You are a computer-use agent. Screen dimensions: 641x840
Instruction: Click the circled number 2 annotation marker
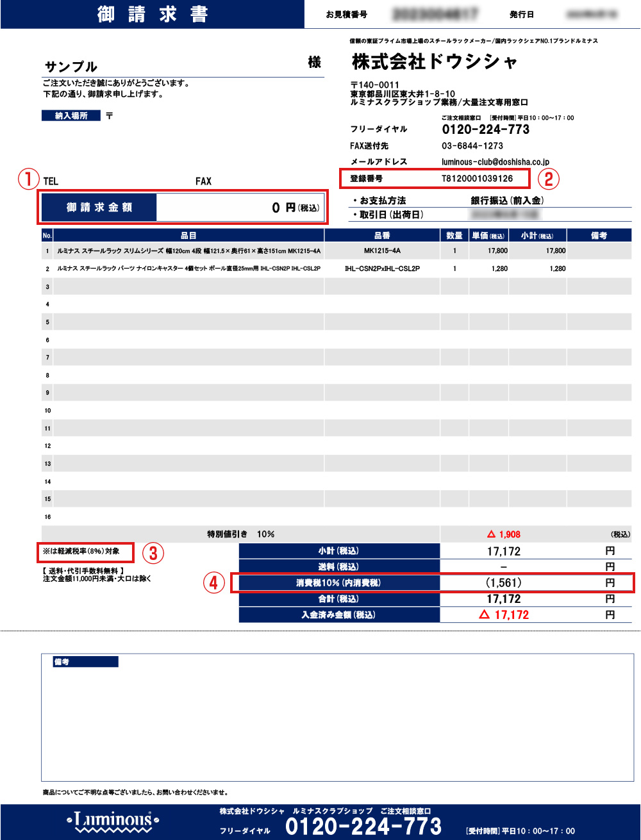pyautogui.click(x=548, y=179)
